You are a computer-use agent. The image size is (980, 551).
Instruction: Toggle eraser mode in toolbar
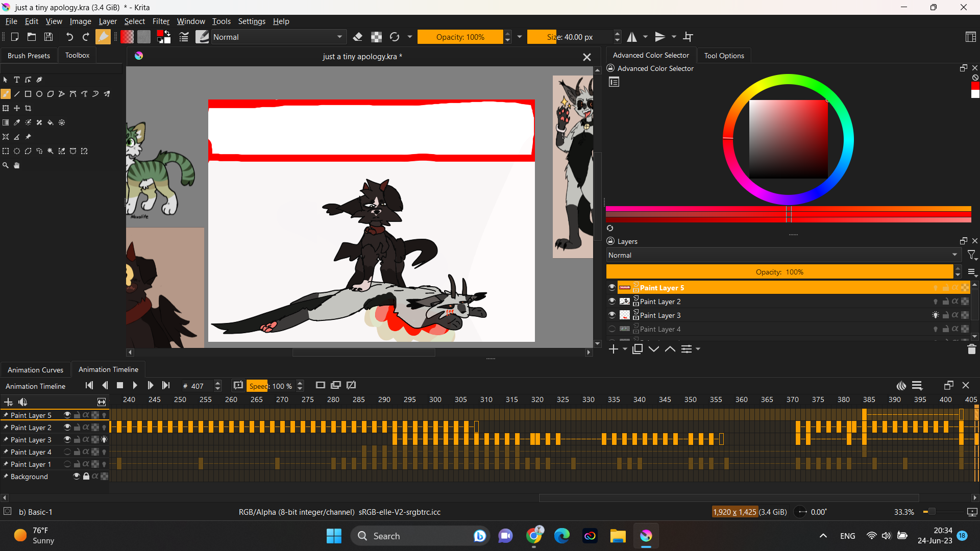(x=358, y=37)
